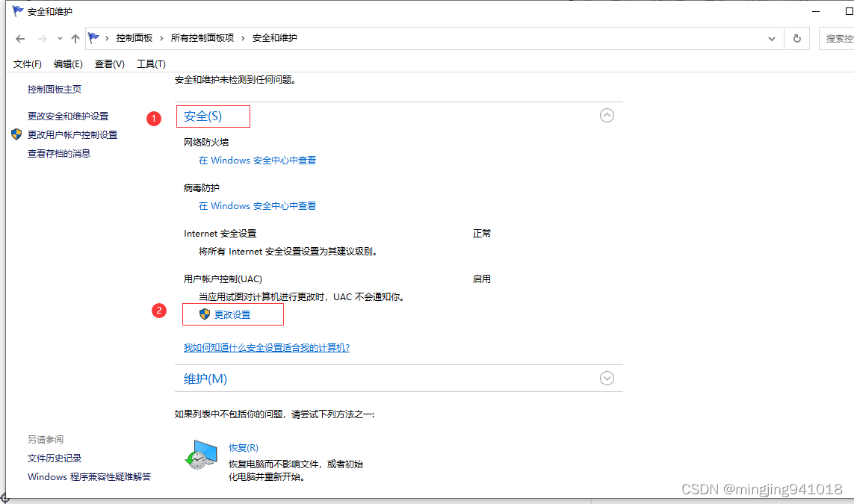The width and height of the screenshot is (854, 504).
Task: Click the 恢复(R) link
Action: [x=244, y=447]
